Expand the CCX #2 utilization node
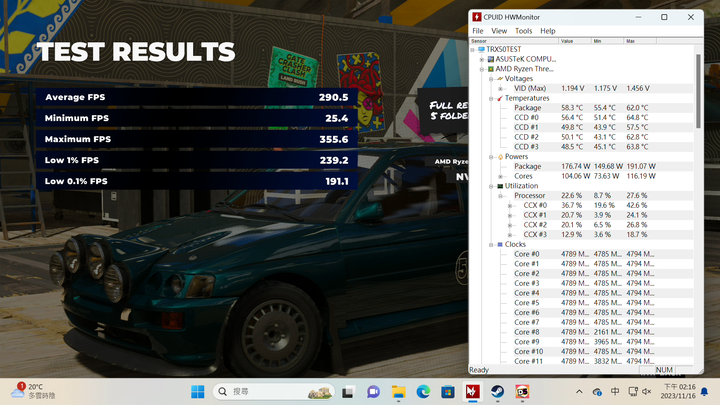 (510, 225)
